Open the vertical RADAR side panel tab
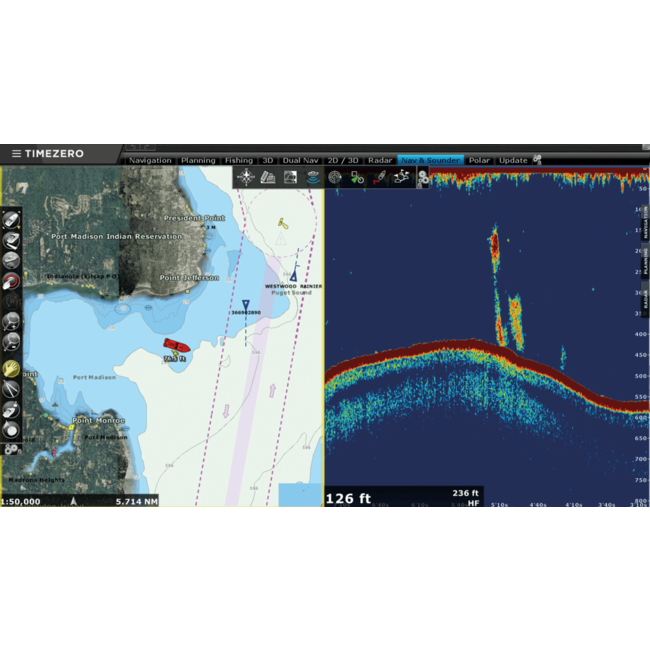This screenshot has height=650, width=650. point(645,299)
